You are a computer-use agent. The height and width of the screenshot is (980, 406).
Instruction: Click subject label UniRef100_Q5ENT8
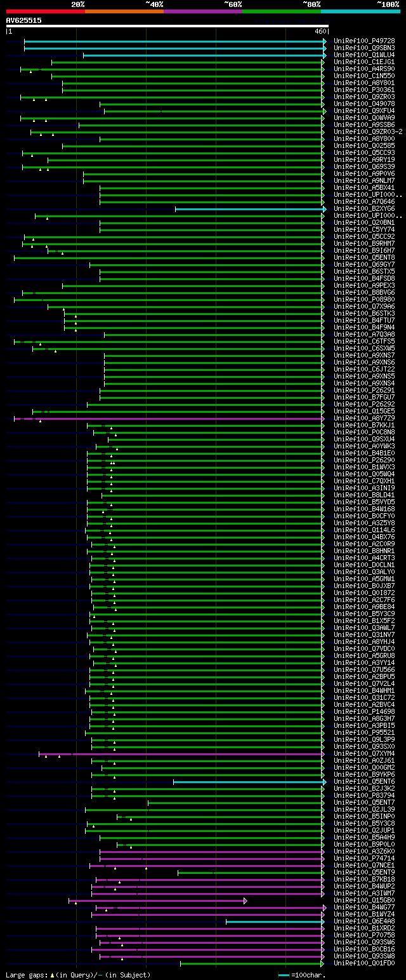364,257
